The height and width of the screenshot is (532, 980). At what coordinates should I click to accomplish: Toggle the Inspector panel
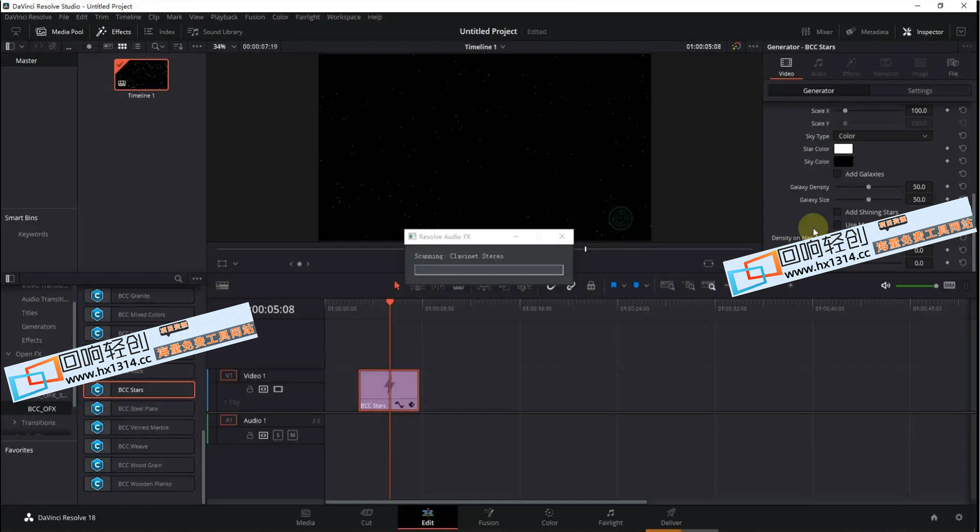[923, 32]
